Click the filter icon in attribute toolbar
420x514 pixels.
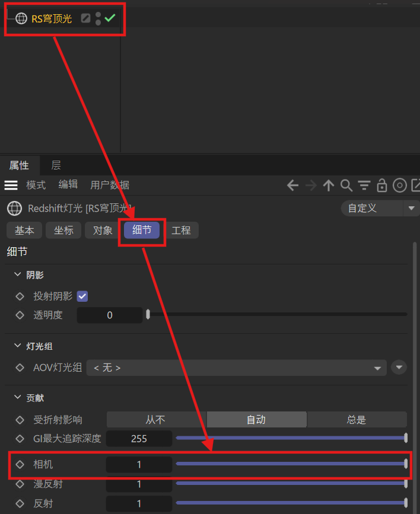tap(364, 186)
